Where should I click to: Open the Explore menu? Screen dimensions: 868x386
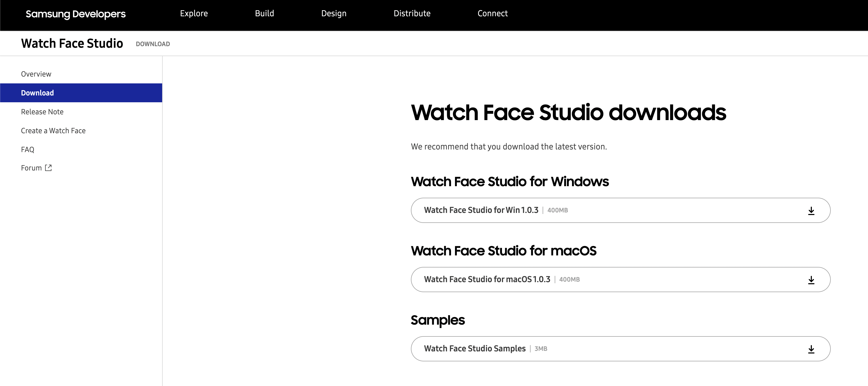click(194, 13)
